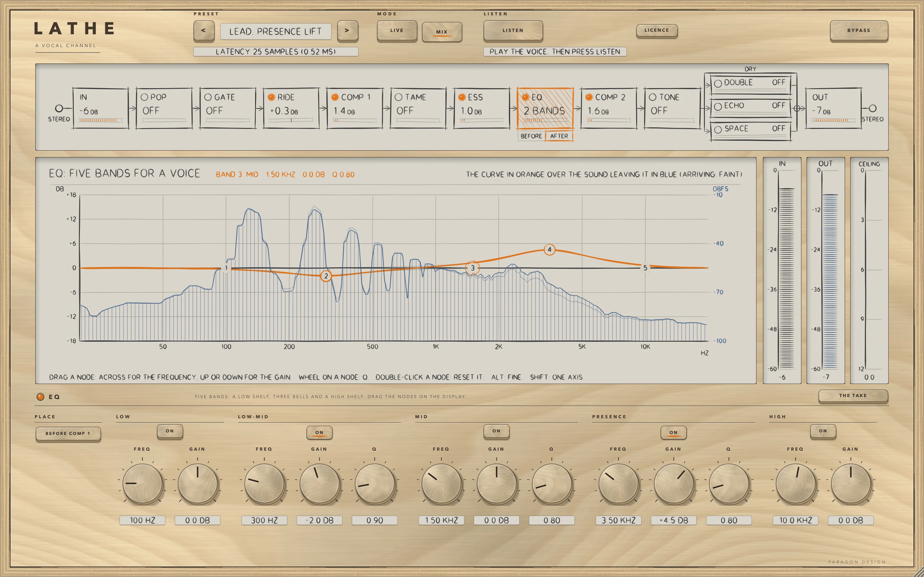Click the PRESENCE gain knob

click(674, 483)
